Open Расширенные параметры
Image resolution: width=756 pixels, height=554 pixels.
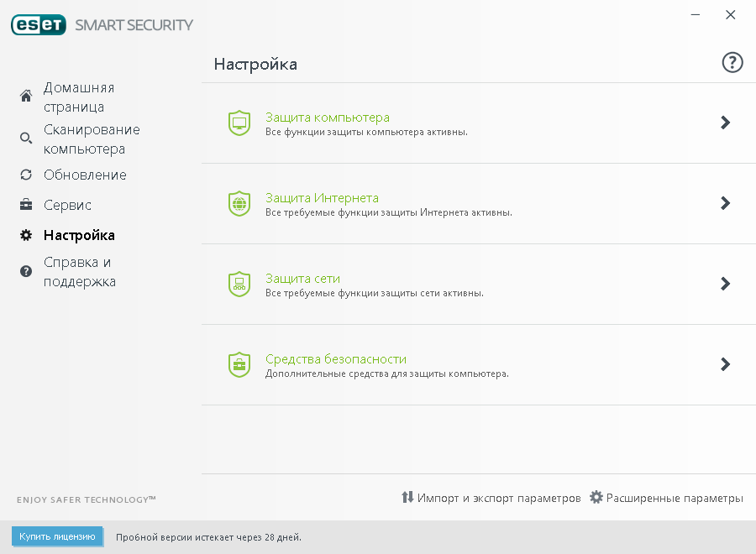coord(675,498)
